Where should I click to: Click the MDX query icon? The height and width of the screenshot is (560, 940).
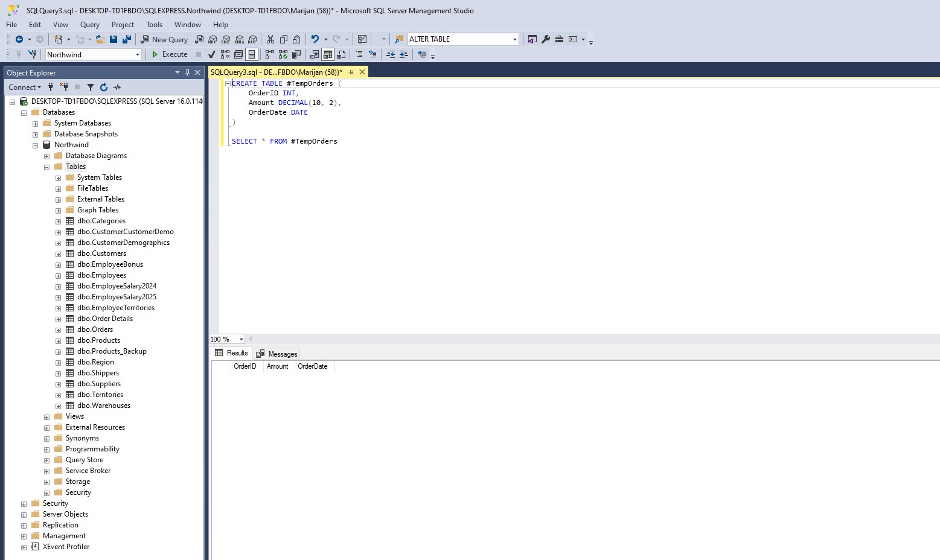pos(213,39)
